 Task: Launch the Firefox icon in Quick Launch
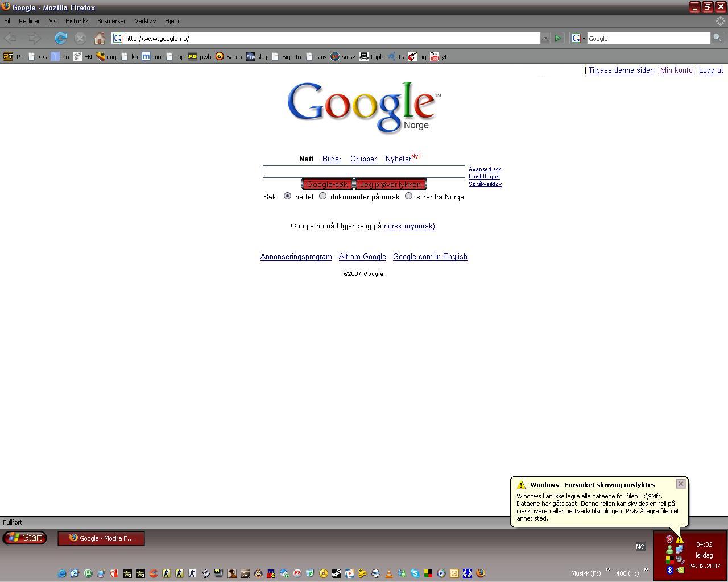tap(481, 573)
